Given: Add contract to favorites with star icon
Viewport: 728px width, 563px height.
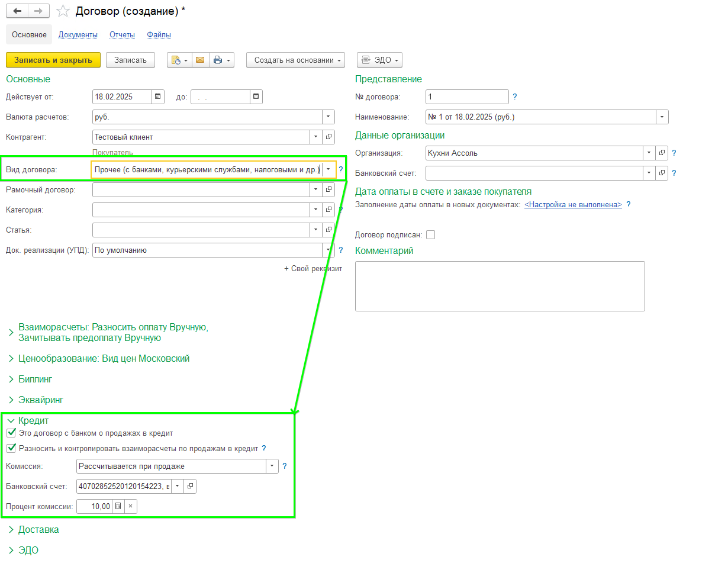Looking at the screenshot, I should tap(63, 12).
